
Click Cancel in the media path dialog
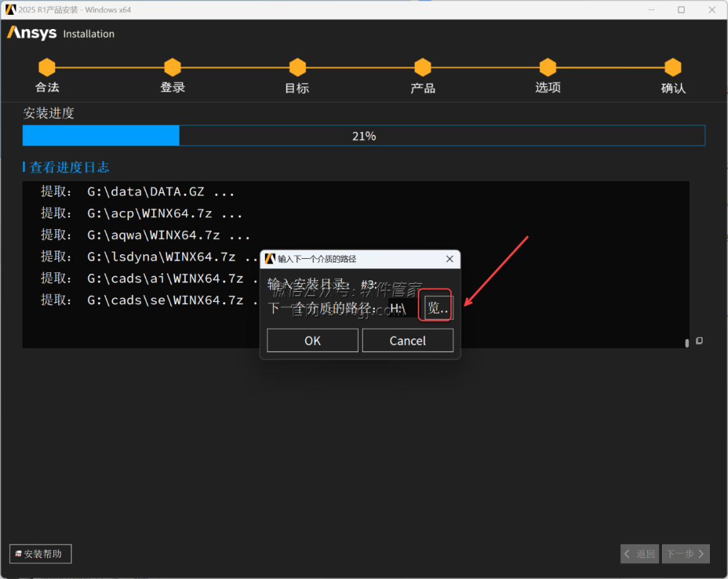(408, 340)
